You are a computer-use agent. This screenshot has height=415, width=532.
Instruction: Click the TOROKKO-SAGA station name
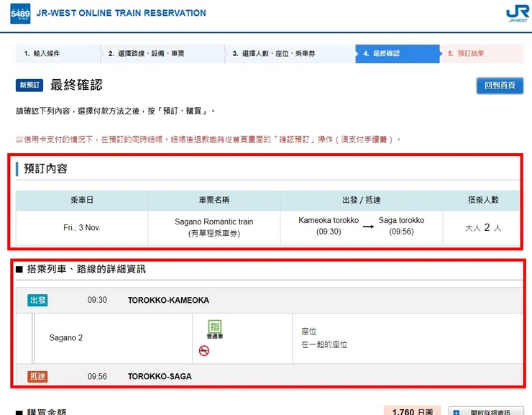click(160, 376)
